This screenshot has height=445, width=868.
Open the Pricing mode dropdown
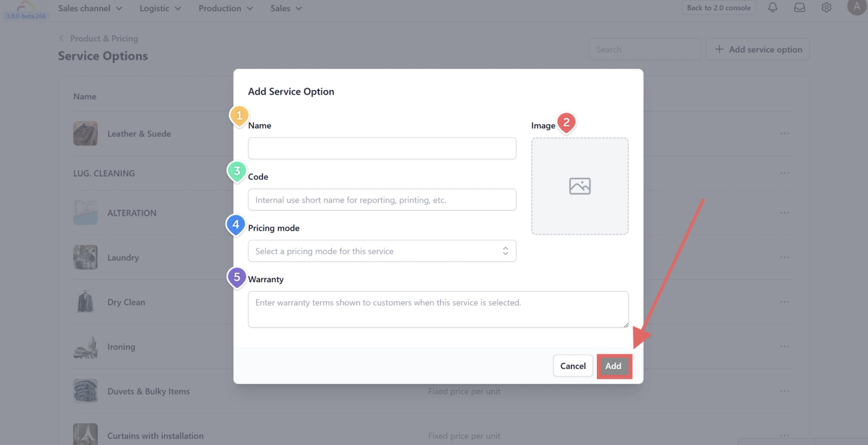click(382, 251)
